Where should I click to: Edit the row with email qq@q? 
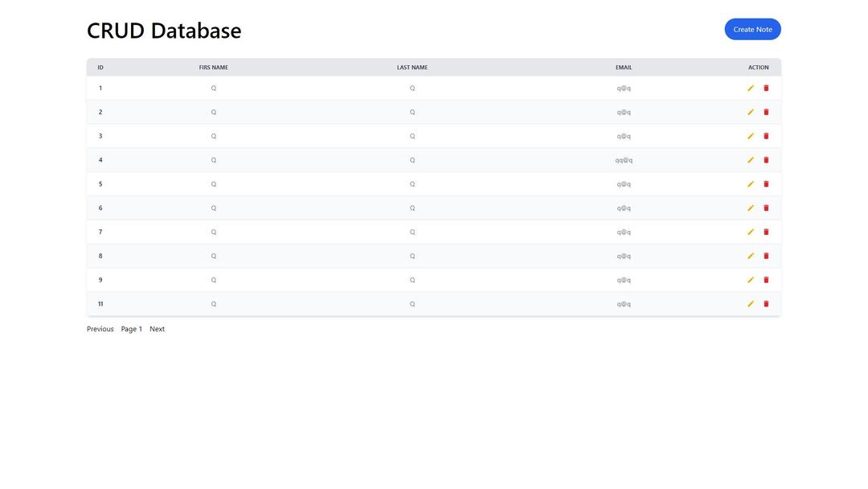(x=751, y=160)
